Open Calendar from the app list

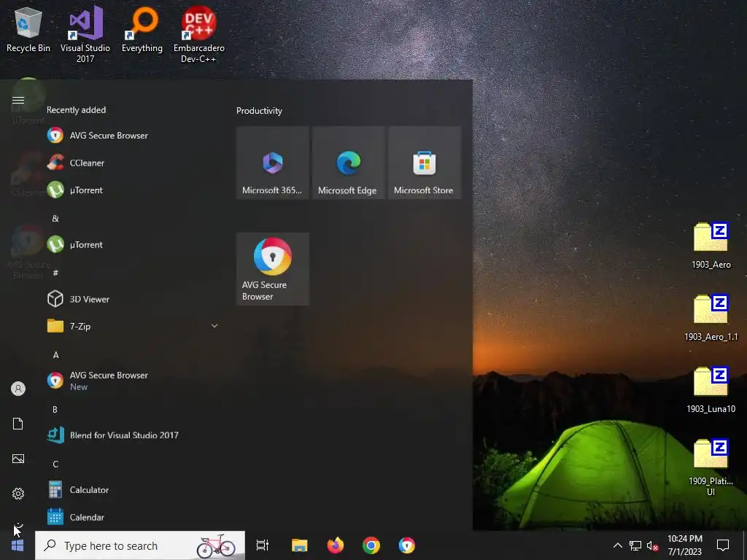133,517
